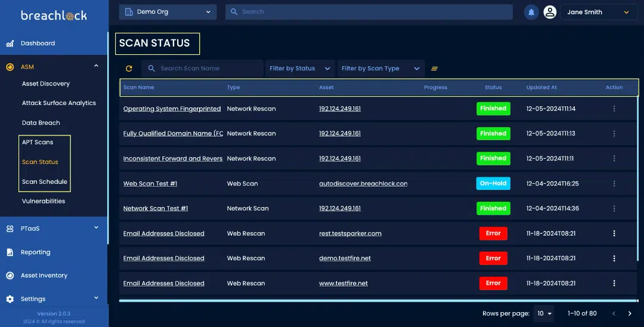Click the Settings gear icon
This screenshot has width=644, height=327.
10,299
